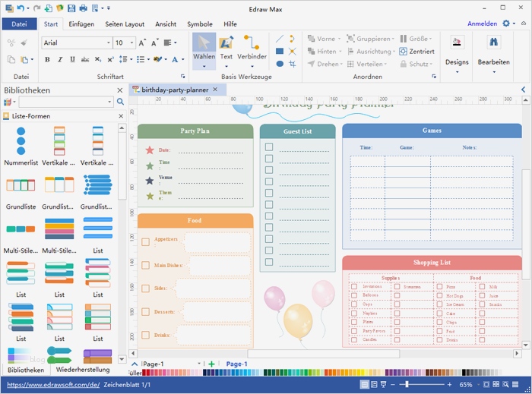Expand the Schriftart group dialog launcher

[x=183, y=77]
